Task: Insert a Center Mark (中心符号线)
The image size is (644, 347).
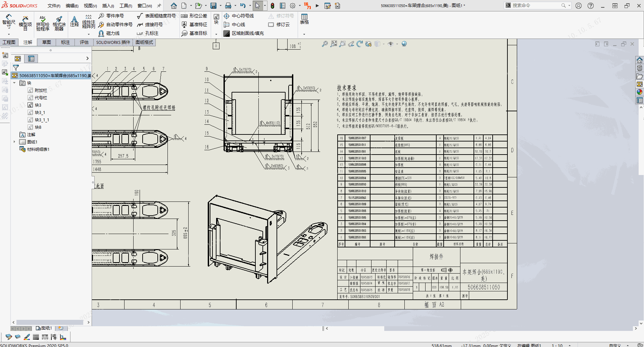Action: coord(239,16)
